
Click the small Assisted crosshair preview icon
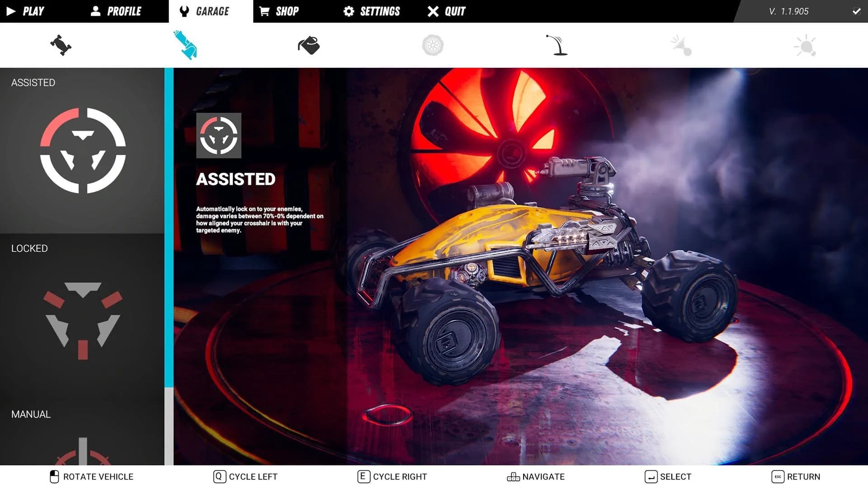[219, 136]
